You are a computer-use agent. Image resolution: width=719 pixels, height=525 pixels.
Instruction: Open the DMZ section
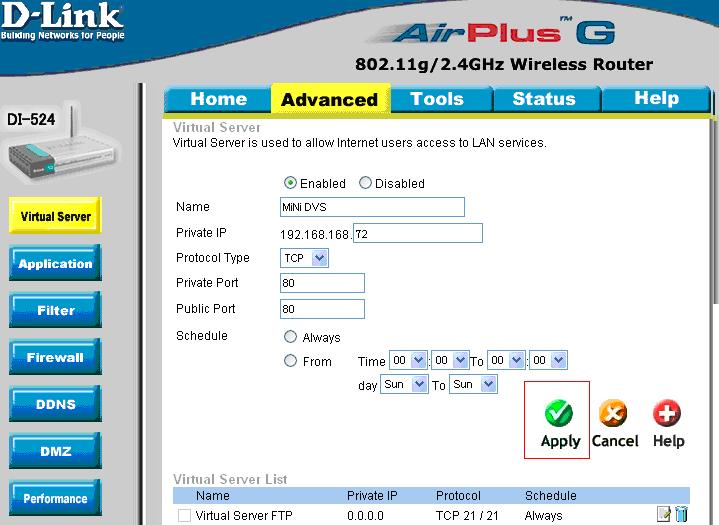[55, 451]
